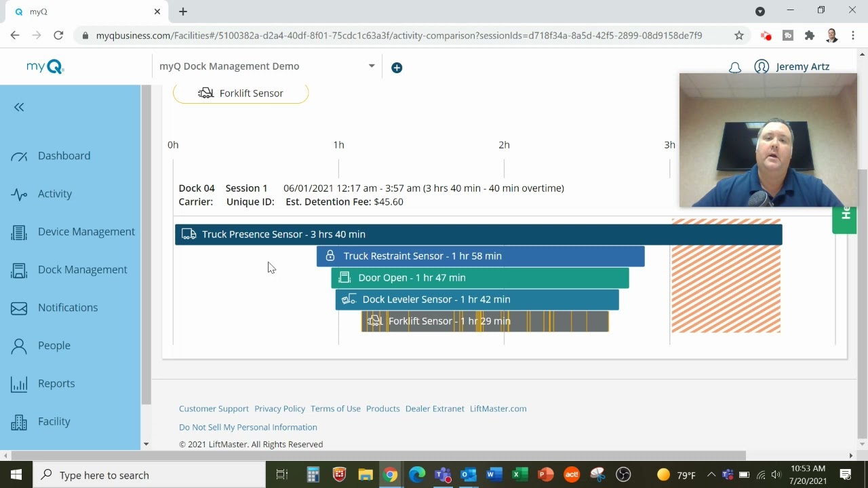Open the Activity sidebar item
This screenshot has height=488, width=868.
(55, 194)
